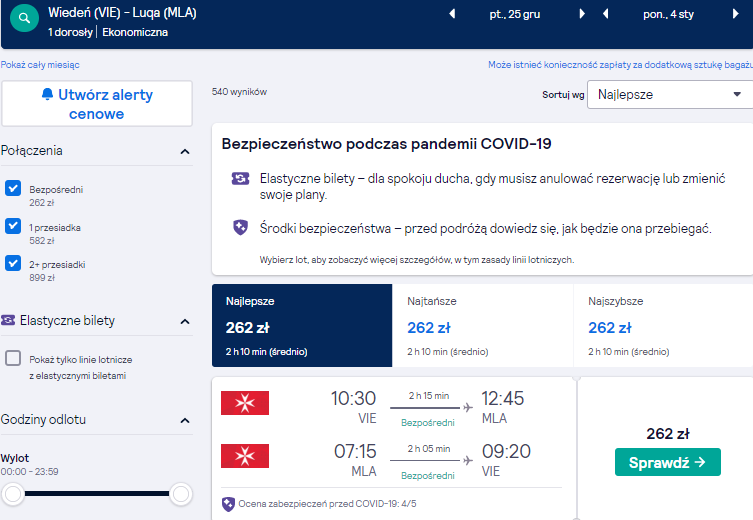This screenshot has width=753, height=520.
Task: Click Air Malta logo of the 10:30 flight
Action: click(245, 403)
